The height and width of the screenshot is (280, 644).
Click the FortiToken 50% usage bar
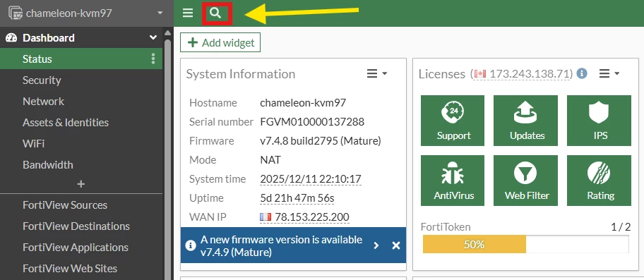pos(525,245)
